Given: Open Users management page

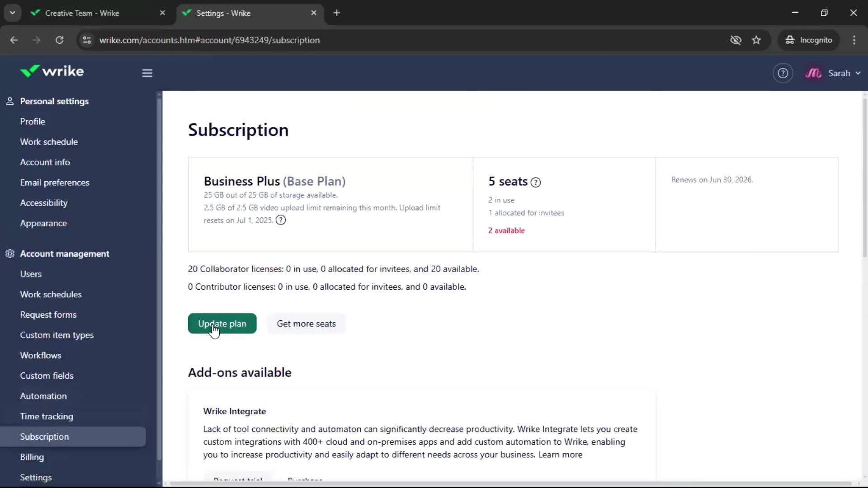Looking at the screenshot, I should click(x=31, y=274).
